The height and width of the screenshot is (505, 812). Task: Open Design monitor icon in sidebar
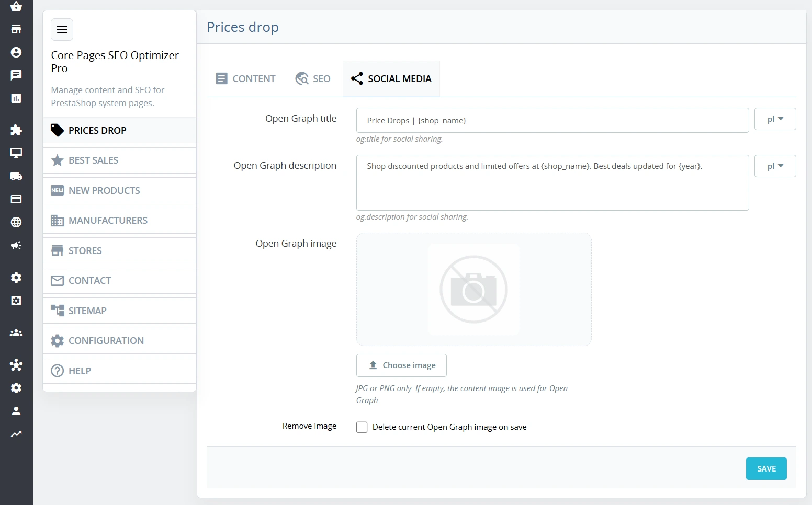pyautogui.click(x=16, y=153)
